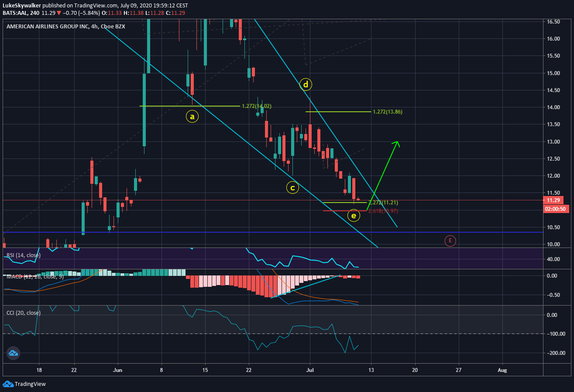Click the 'Jun' date axis label
The width and height of the screenshot is (574, 392).
(118, 369)
